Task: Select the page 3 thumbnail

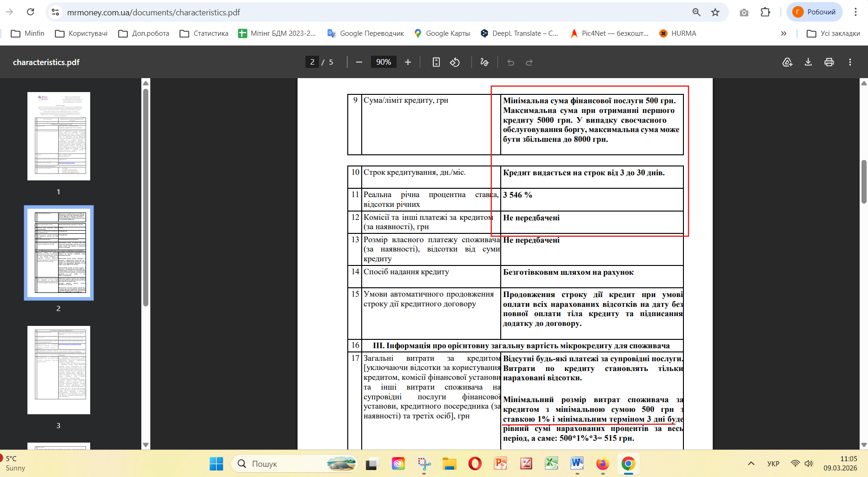Action: (x=59, y=370)
